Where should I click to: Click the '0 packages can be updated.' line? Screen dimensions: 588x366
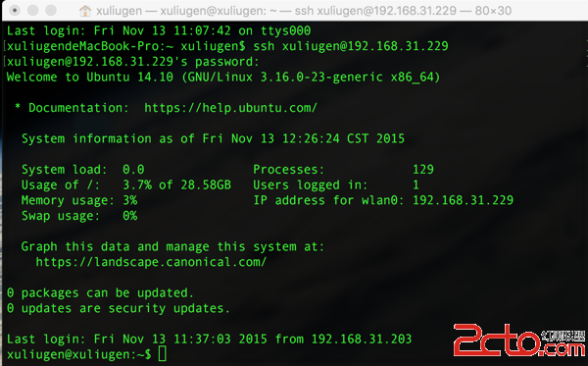pos(100,292)
